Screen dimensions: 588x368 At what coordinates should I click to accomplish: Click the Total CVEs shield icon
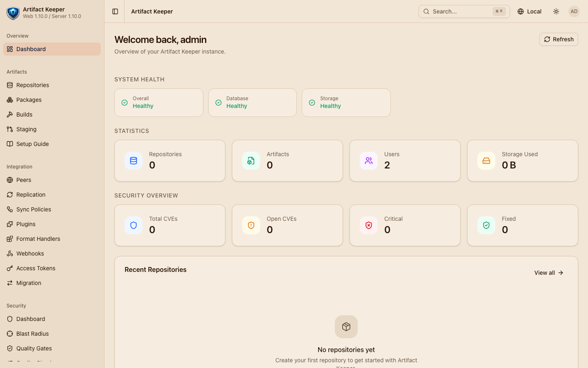tap(134, 225)
